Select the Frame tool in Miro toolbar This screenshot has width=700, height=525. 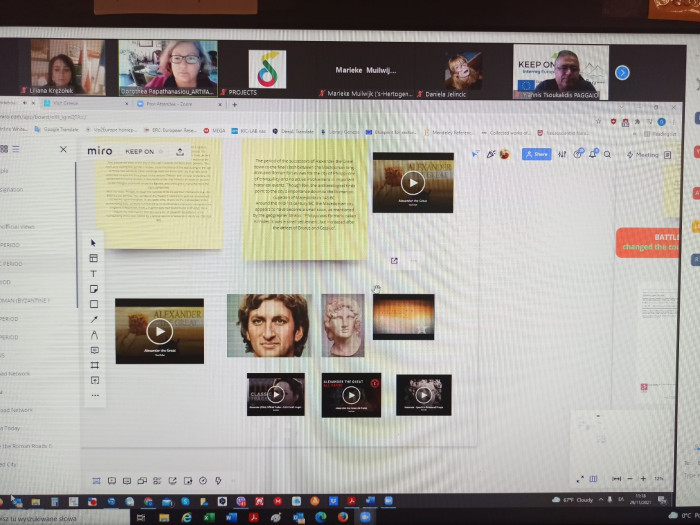(95, 365)
